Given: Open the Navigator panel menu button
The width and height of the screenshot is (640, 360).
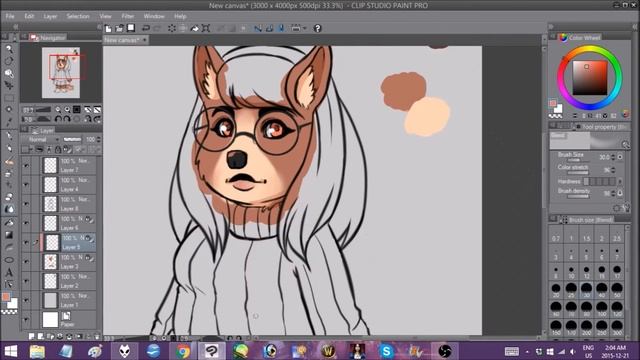Looking at the screenshot, I should coord(24,37).
